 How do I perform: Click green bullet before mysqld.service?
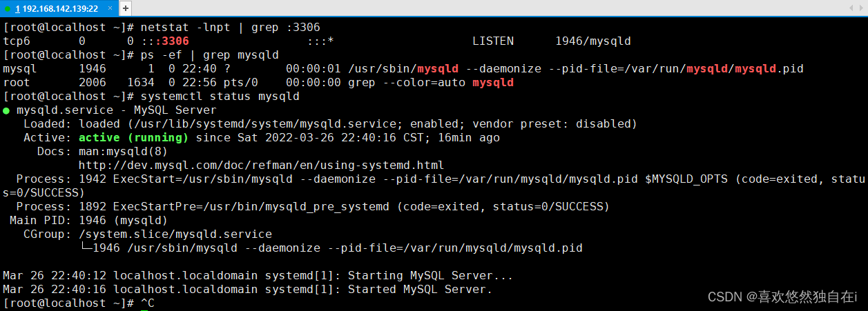pos(6,110)
